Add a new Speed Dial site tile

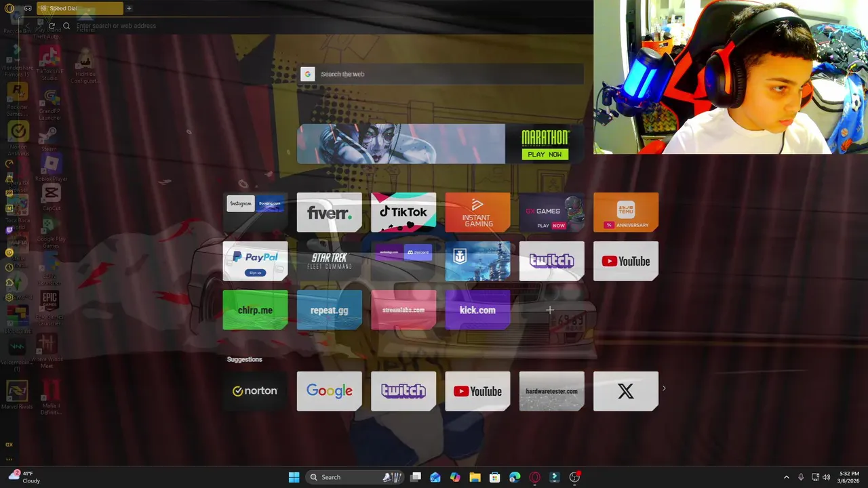(x=551, y=310)
